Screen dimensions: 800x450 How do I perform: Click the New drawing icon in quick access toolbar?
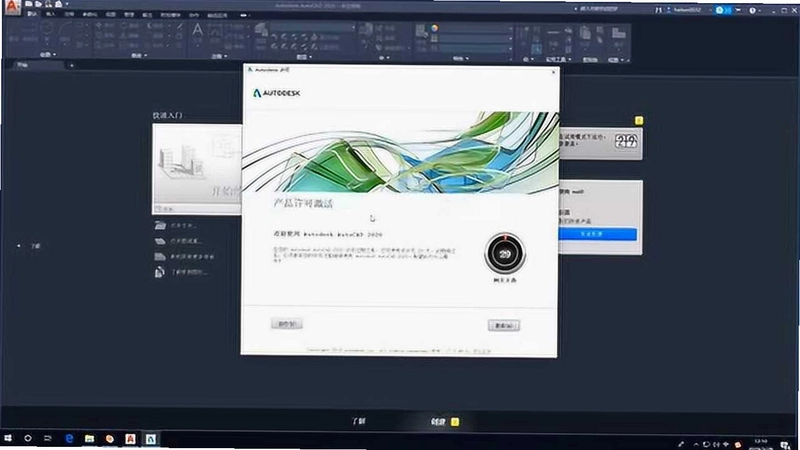click(x=30, y=4)
